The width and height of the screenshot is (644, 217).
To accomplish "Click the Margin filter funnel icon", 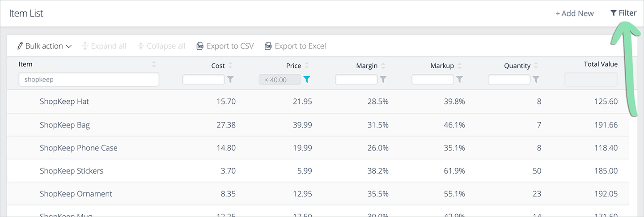I will (383, 80).
